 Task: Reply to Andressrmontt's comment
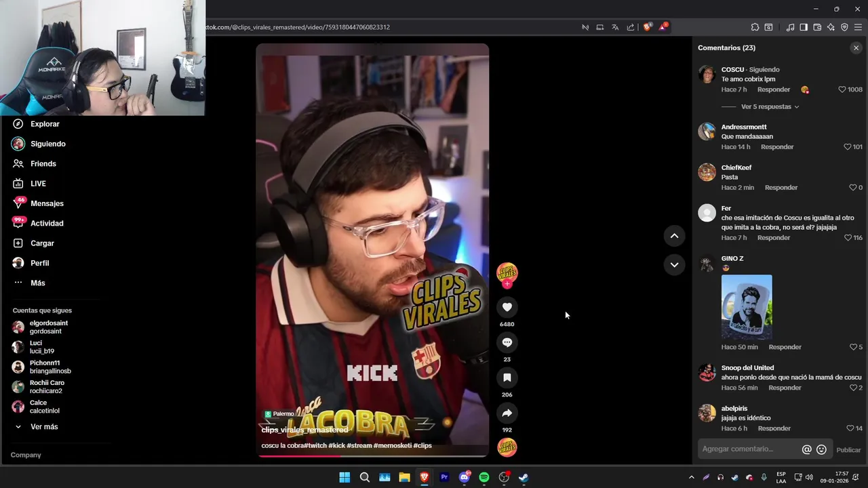point(777,147)
